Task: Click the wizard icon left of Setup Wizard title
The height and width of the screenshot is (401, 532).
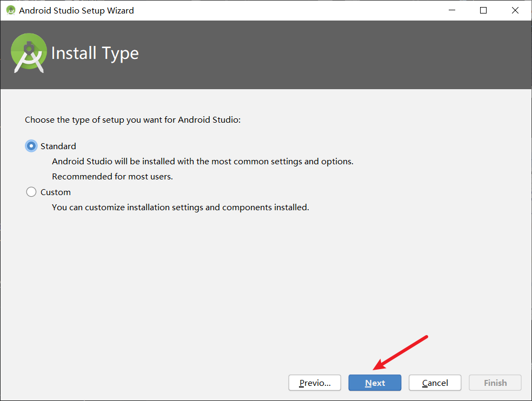Action: click(10, 10)
